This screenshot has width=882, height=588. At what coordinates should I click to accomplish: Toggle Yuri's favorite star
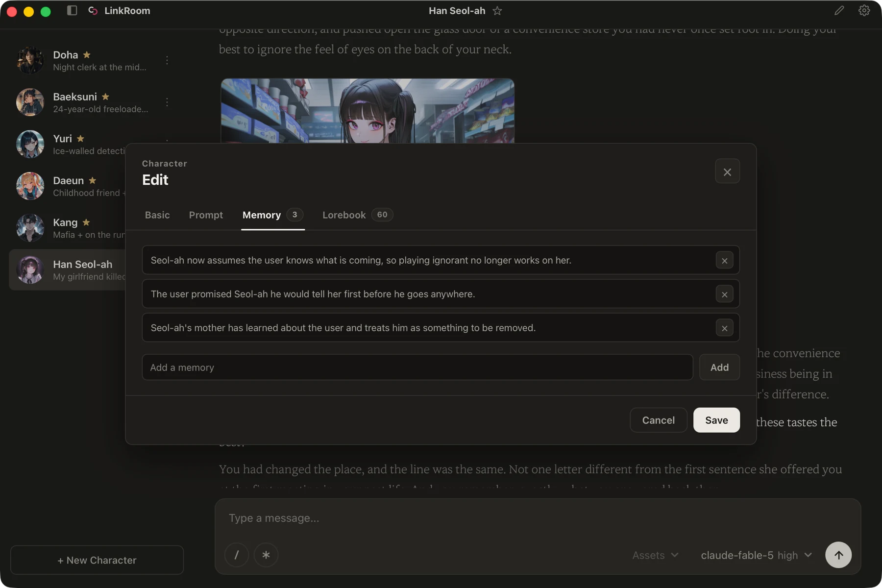[81, 138]
